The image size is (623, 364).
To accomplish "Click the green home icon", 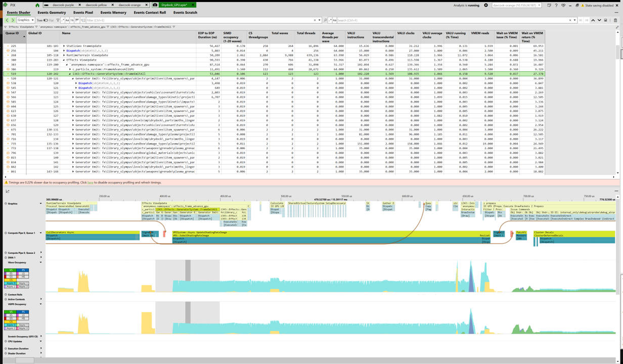I will (37, 5).
